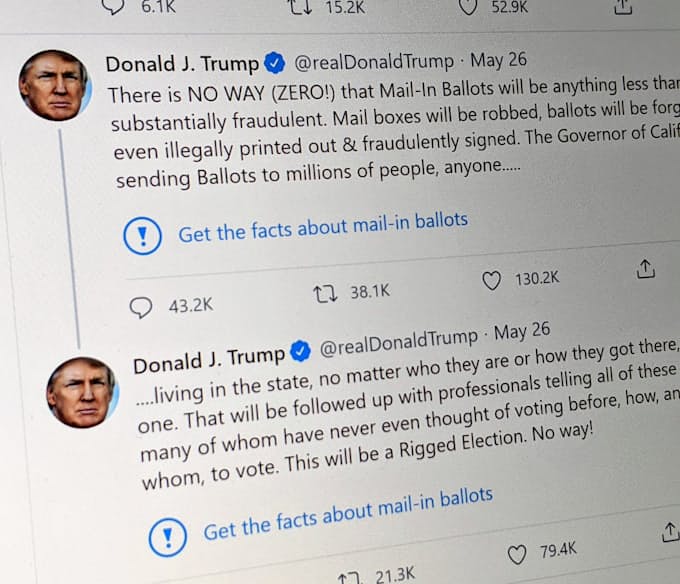The height and width of the screenshot is (584, 680).
Task: Like the top tweet with 52.9K likes
Action: tap(468, 7)
